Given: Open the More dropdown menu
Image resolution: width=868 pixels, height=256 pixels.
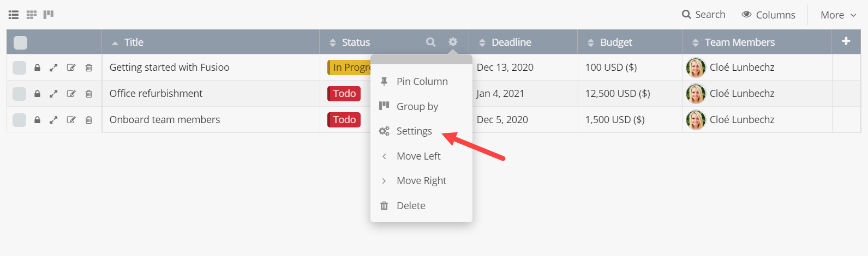Looking at the screenshot, I should coord(838,15).
